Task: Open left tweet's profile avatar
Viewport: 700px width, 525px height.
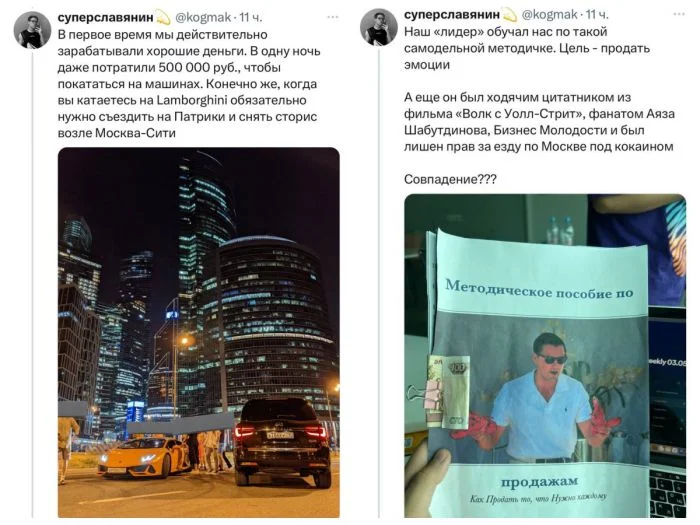Action: [32, 30]
